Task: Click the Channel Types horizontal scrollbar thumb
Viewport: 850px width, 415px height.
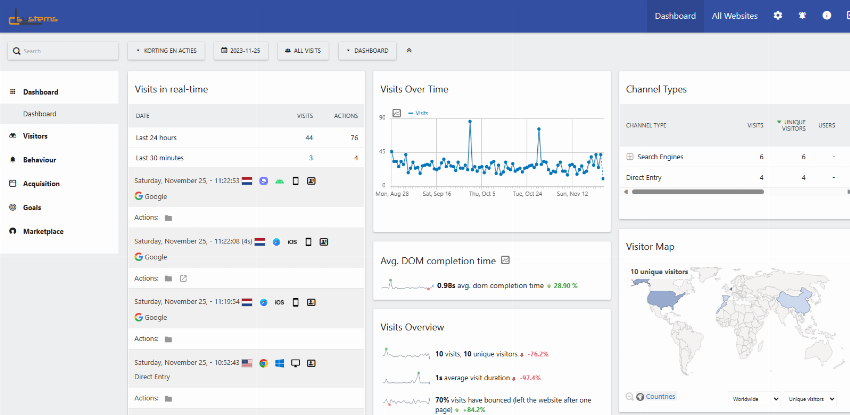Action: tap(698, 192)
